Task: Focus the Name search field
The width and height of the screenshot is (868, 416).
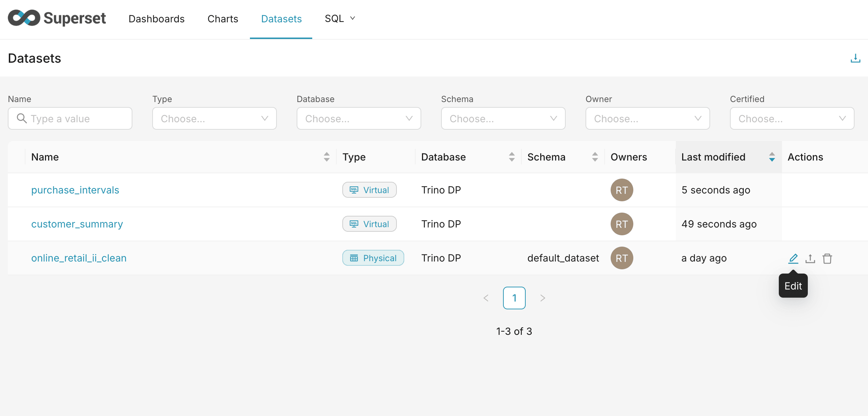Action: (x=70, y=118)
